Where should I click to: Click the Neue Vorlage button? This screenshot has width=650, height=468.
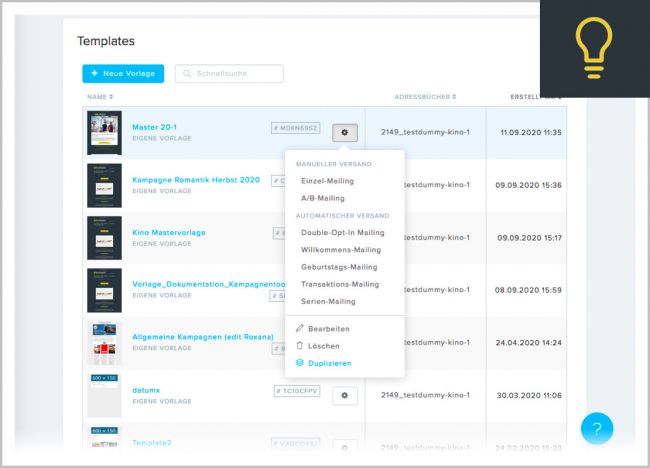click(123, 74)
